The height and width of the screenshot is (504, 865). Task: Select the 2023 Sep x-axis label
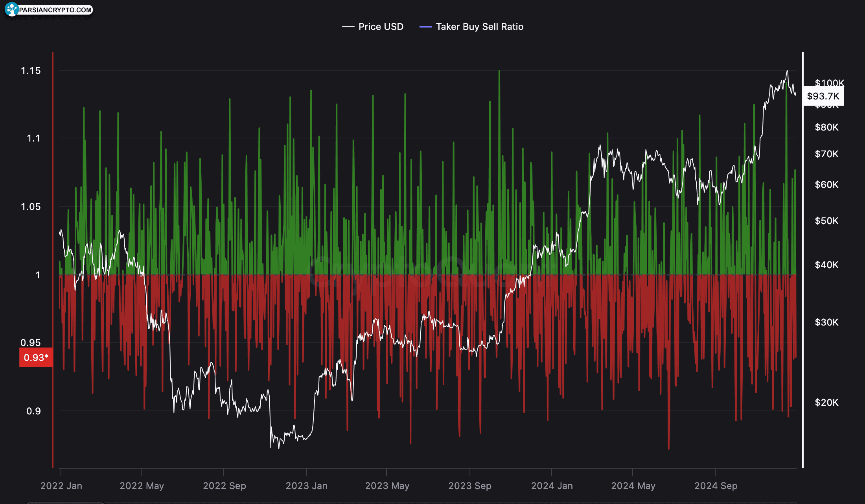470,486
